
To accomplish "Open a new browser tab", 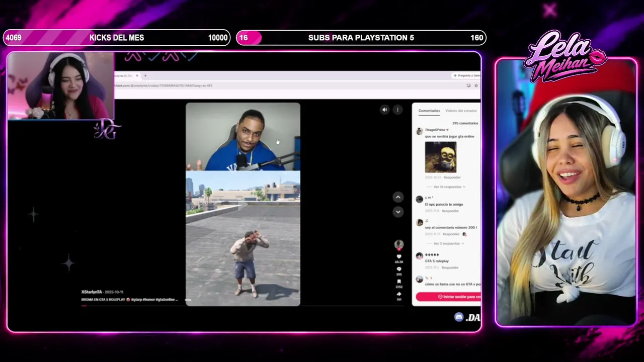I will click(x=145, y=75).
